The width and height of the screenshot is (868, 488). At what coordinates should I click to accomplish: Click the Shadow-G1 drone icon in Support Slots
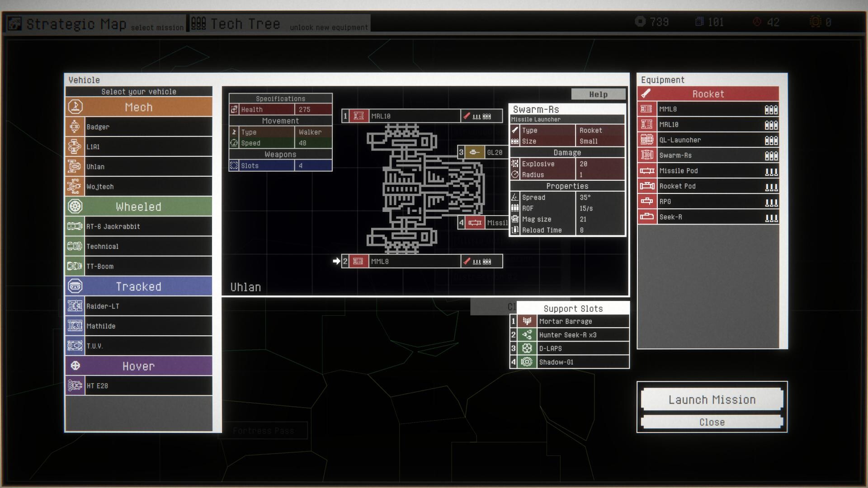527,361
